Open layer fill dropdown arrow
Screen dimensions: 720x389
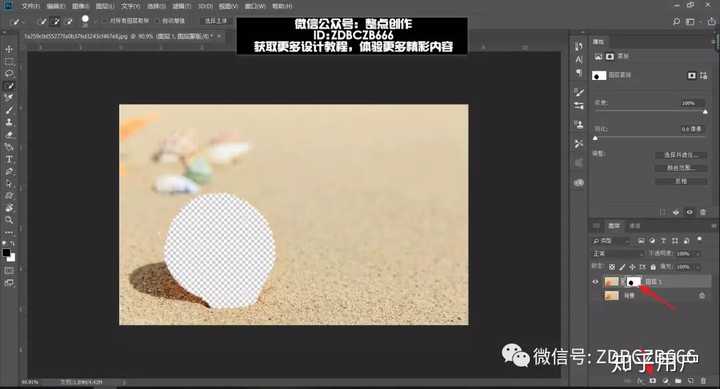point(698,267)
